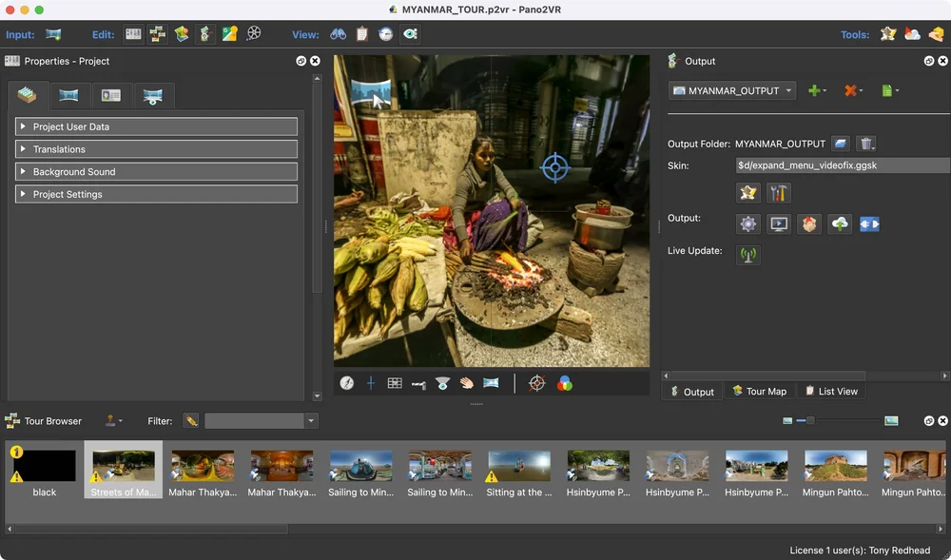Toggle the crossed-out target icon below viewer
Screen dimensions: 951x560
(x=537, y=383)
